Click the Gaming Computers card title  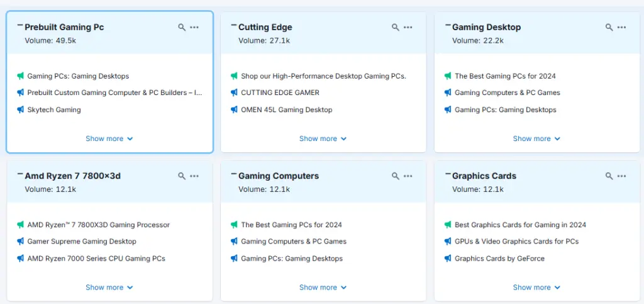coord(279,176)
